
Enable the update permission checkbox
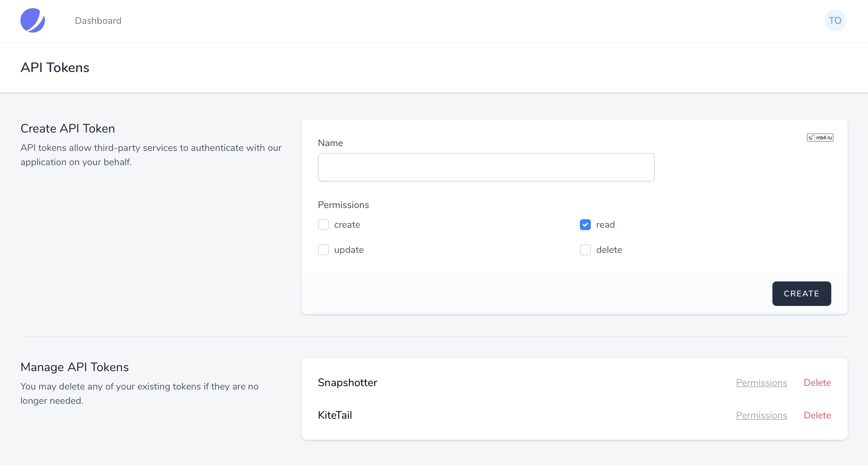[324, 249]
